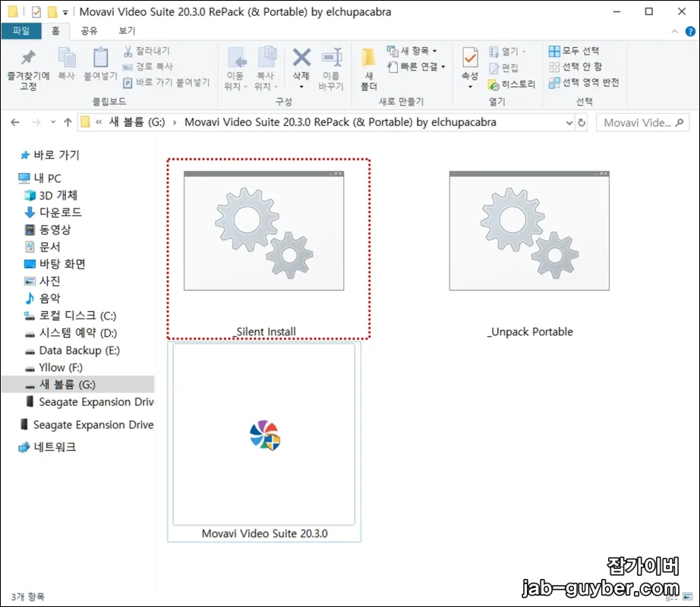Viewport: 700px width, 607px height.
Task: Switch to the 홈 home tab
Action: pos(55,31)
